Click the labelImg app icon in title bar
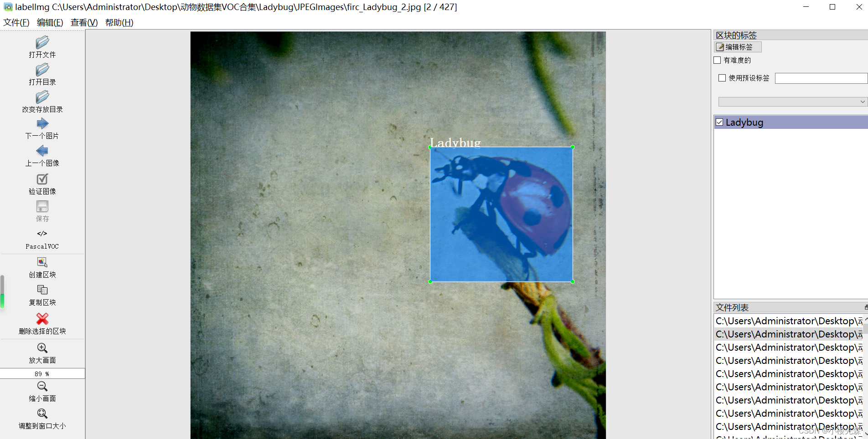This screenshot has height=439, width=868. [8, 7]
